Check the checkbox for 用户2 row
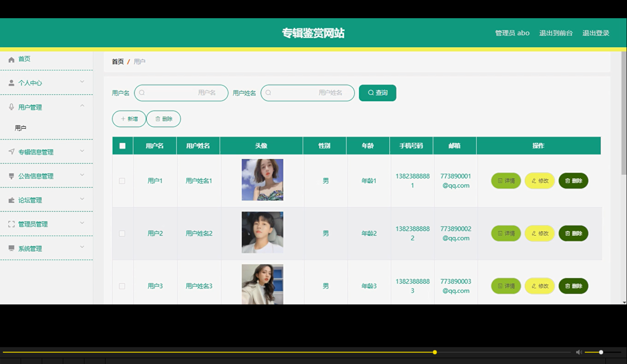 [122, 233]
